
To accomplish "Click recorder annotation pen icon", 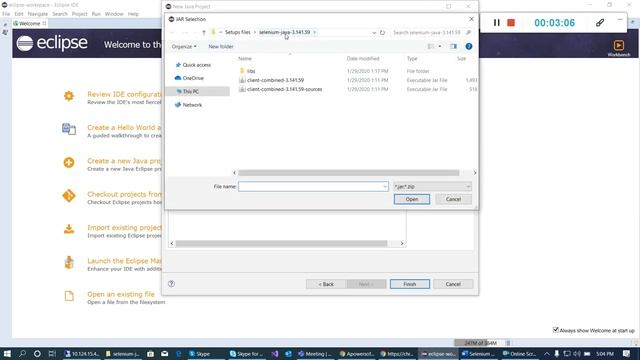I will pyautogui.click(x=600, y=23).
